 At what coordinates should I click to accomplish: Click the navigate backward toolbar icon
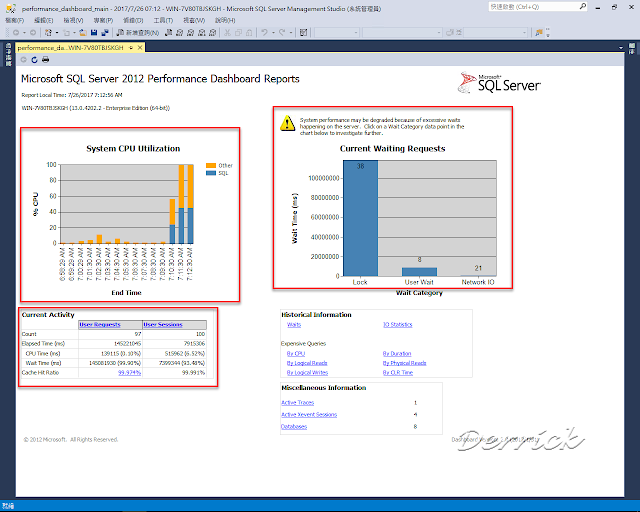16,33
